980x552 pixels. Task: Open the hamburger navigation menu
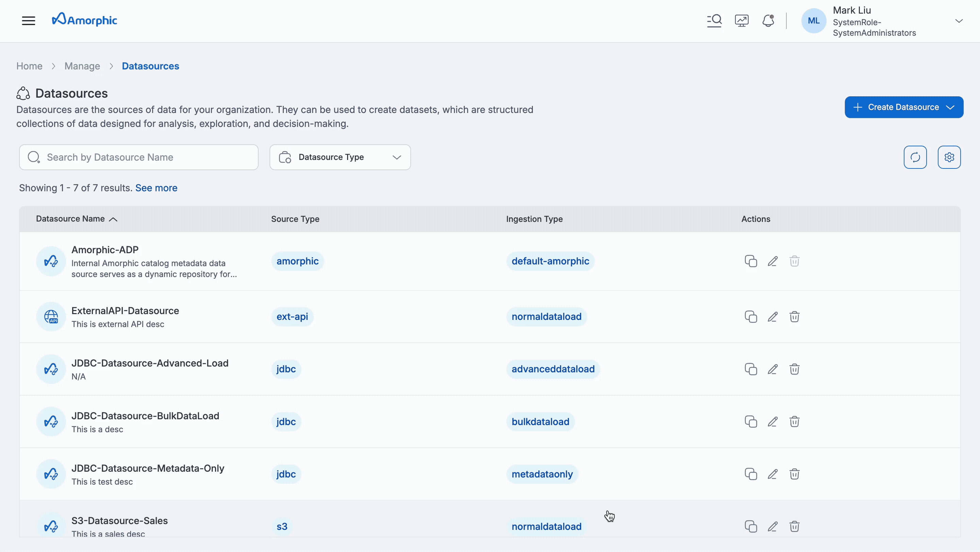click(x=29, y=20)
